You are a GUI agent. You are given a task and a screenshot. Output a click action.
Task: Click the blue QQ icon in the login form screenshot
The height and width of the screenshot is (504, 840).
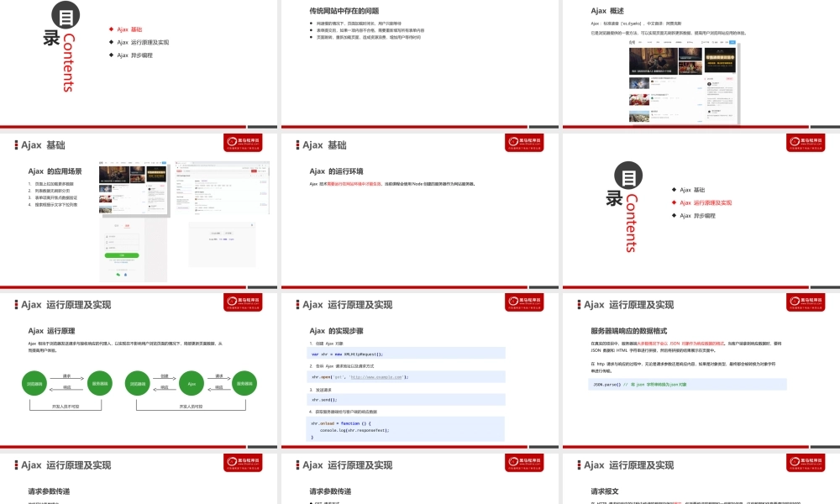(x=126, y=275)
